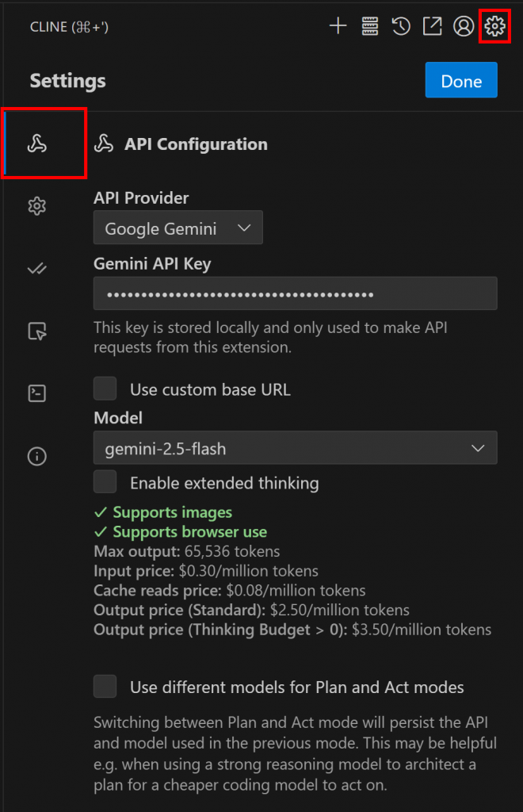The image size is (523, 812).
Task: Expand the Model gemini-2.5-flash dropdown
Action: (295, 448)
